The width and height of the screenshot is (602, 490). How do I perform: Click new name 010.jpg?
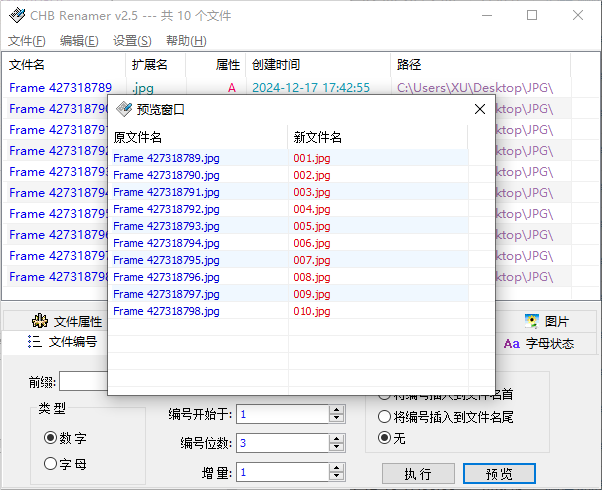[x=312, y=311]
